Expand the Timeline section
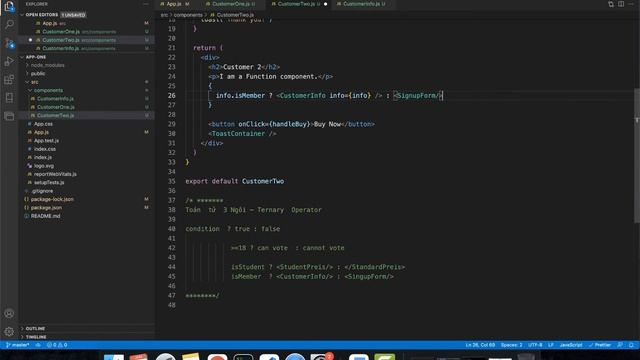The width and height of the screenshot is (640, 360). tap(36, 337)
